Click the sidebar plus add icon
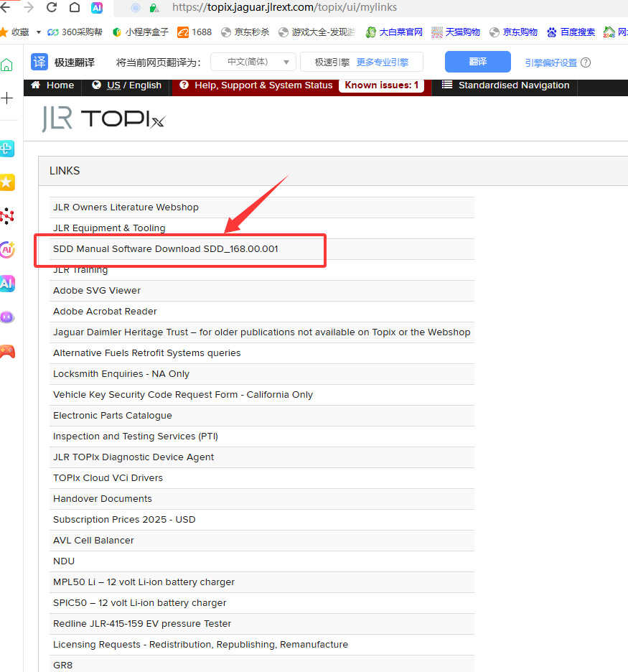The width and height of the screenshot is (628, 672). click(7, 98)
